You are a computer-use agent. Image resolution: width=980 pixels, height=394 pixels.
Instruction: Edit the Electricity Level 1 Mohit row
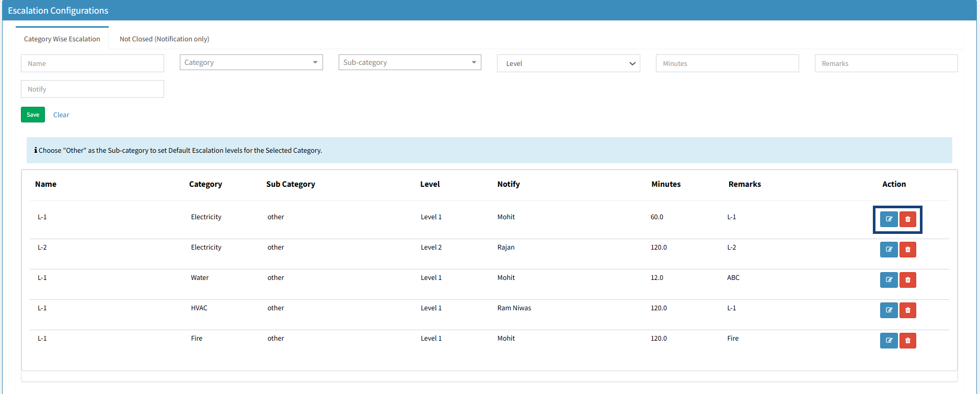pos(889,219)
